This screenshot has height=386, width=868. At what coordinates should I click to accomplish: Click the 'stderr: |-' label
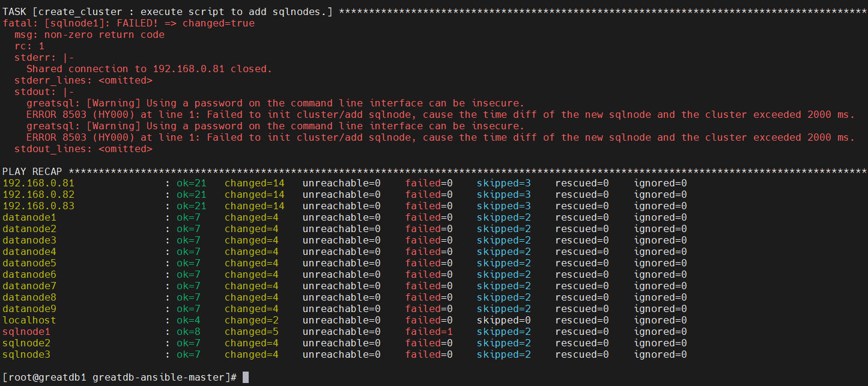(44, 58)
